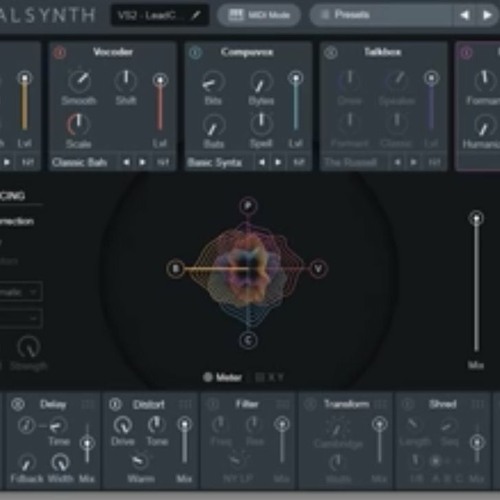
Task: Adjust the Vocoder Lvl slider
Action: coord(160,103)
